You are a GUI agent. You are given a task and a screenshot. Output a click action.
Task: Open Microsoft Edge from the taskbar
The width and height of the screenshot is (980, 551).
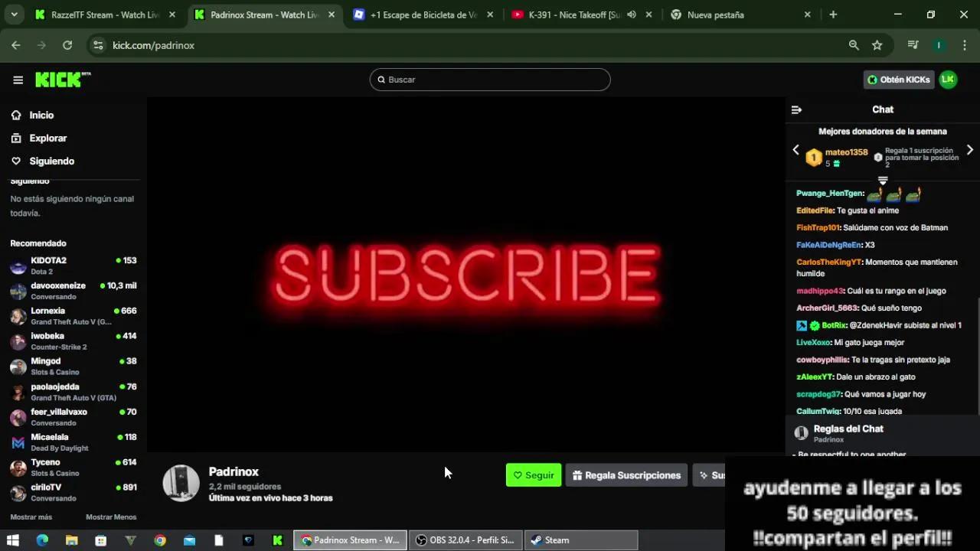tap(42, 540)
